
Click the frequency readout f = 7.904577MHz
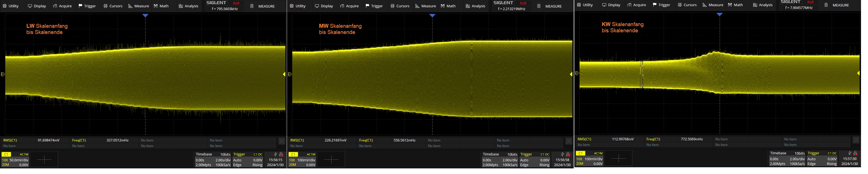pos(799,7)
